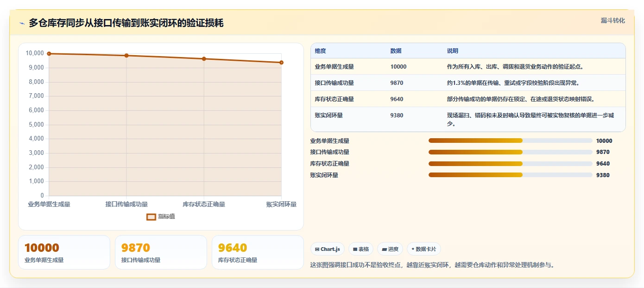Select the 说明 column header

pyautogui.click(x=453, y=51)
